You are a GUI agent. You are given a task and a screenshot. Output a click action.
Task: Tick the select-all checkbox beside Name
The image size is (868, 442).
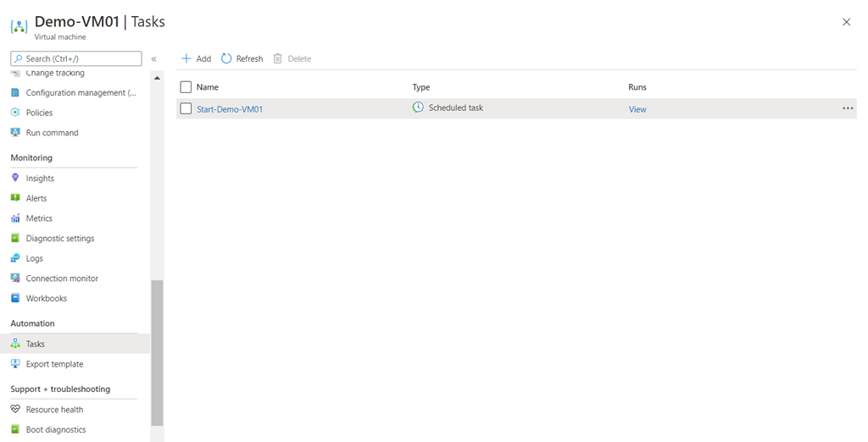pos(186,87)
